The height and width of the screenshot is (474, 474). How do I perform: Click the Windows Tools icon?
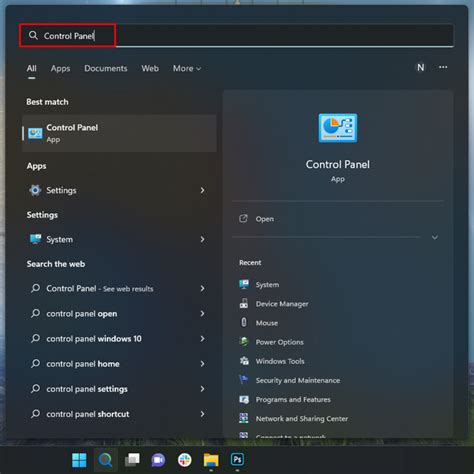(244, 361)
